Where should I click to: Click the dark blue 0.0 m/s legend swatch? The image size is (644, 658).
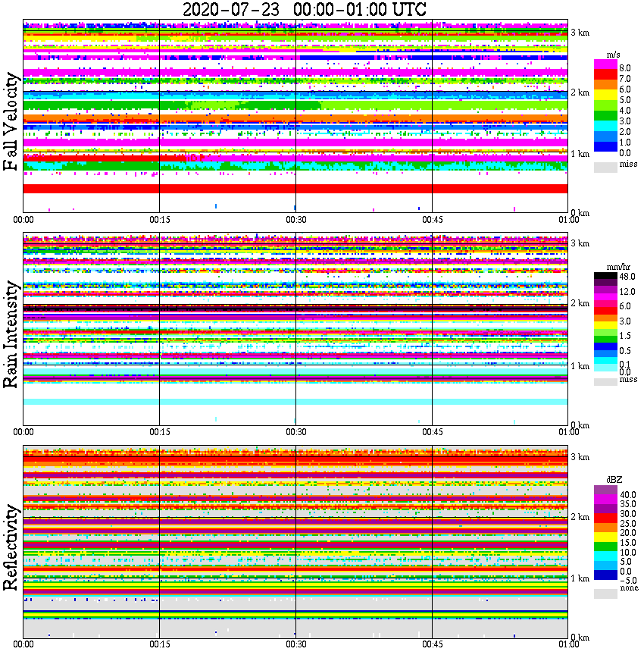click(605, 146)
